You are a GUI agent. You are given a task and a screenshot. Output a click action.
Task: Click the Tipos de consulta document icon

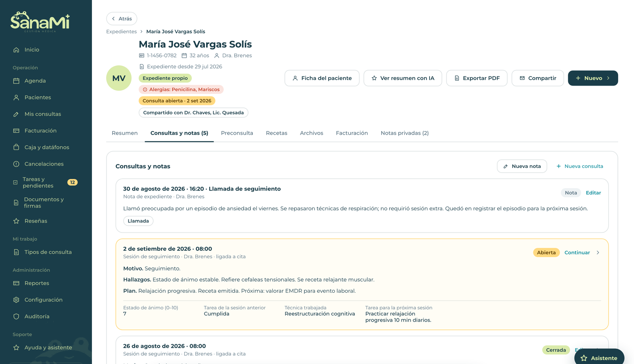[16, 252]
